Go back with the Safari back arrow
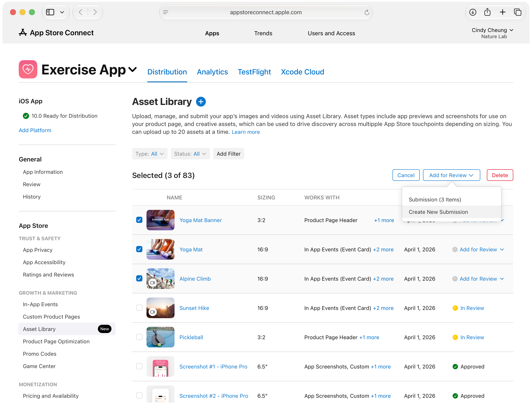The width and height of the screenshot is (532, 406). 81,12
